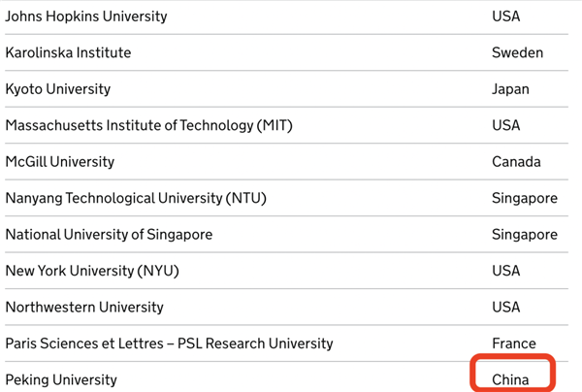The height and width of the screenshot is (392, 582).
Task: Click Singapore beside National University of Singapore
Action: click(525, 235)
